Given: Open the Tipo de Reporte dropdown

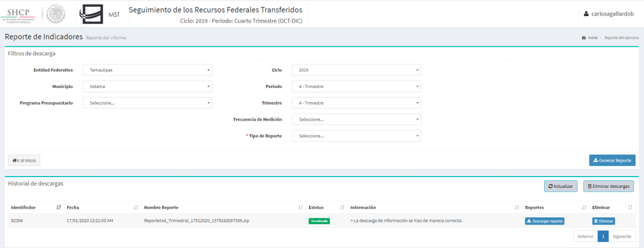Looking at the screenshot, I should click(356, 136).
